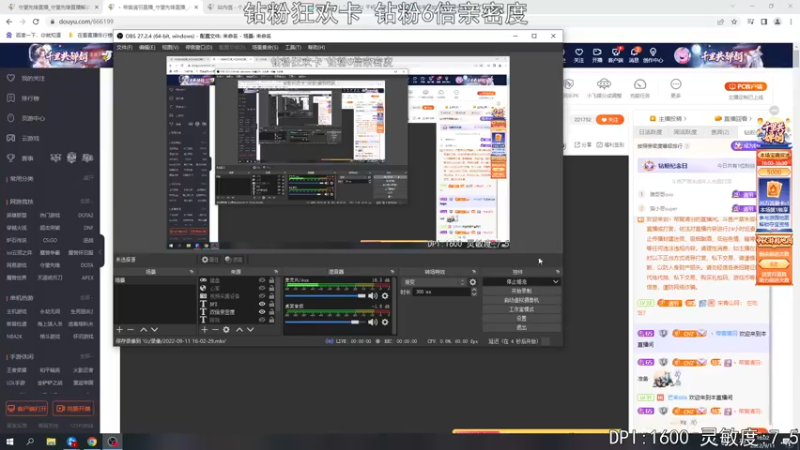The image size is (800, 450).
Task: Reload the Chrome browser page
Action: 36,21
